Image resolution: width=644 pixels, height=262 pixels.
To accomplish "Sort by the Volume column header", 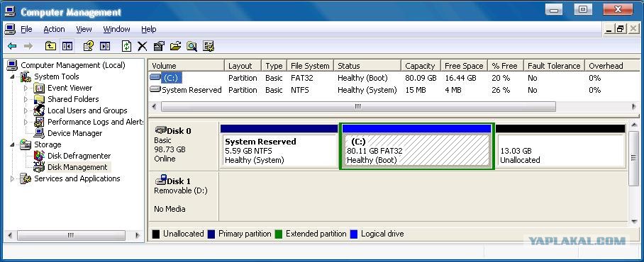I will tap(187, 66).
